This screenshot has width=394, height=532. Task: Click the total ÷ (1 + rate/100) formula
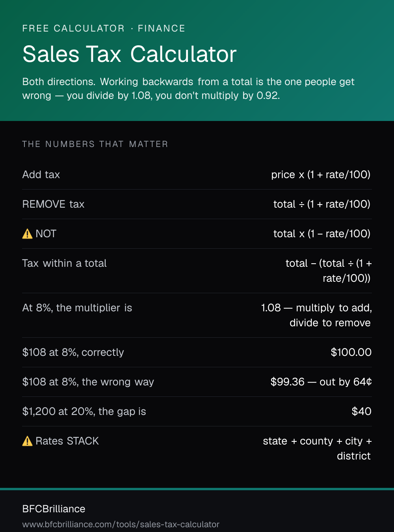322,204
